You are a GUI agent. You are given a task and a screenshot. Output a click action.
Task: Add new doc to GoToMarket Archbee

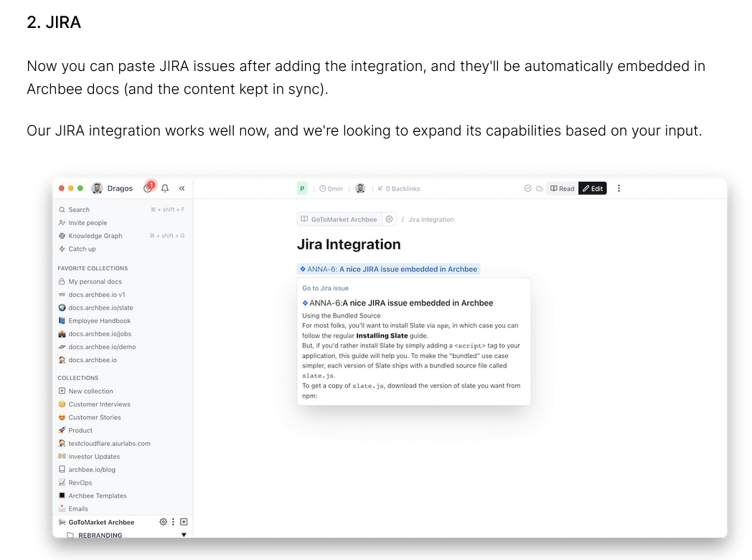(184, 522)
